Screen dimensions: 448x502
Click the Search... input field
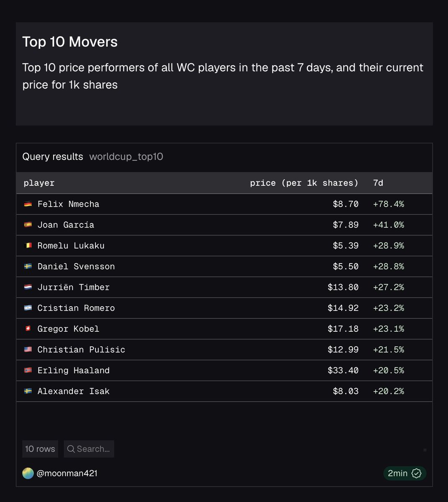click(89, 449)
